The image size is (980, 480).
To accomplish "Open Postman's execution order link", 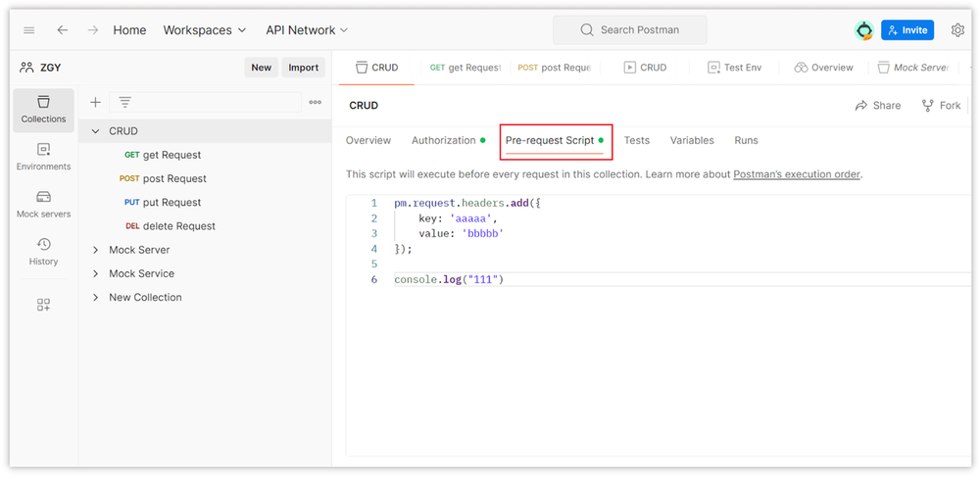I will pos(797,174).
